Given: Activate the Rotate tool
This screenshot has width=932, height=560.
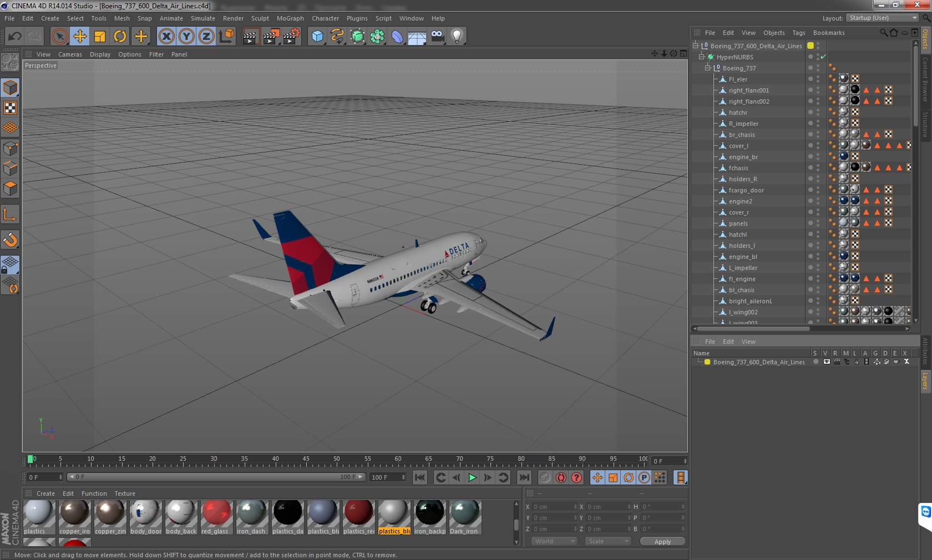Looking at the screenshot, I should [120, 37].
